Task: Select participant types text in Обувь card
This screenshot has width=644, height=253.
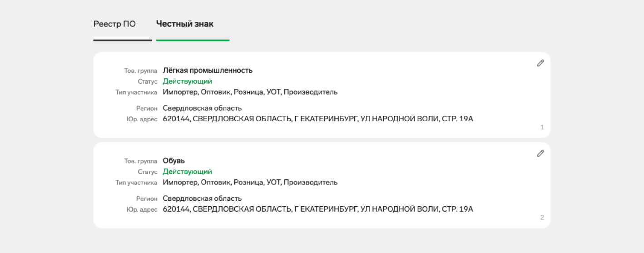Action: (250, 183)
